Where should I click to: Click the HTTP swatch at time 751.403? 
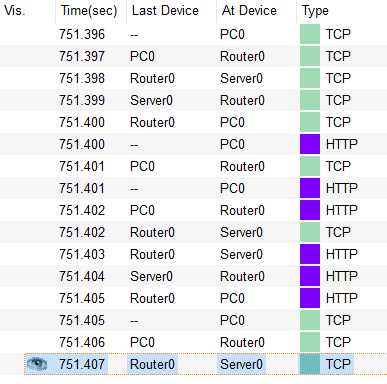click(310, 254)
